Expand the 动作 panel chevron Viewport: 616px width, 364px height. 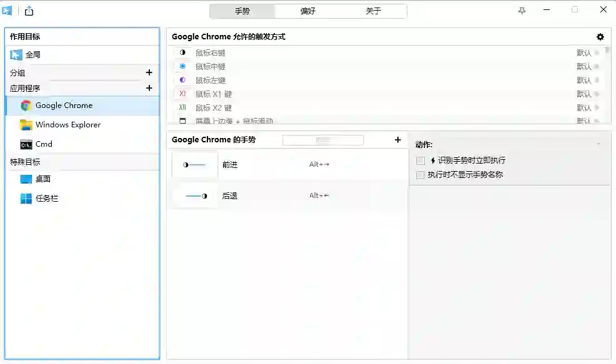[x=599, y=144]
